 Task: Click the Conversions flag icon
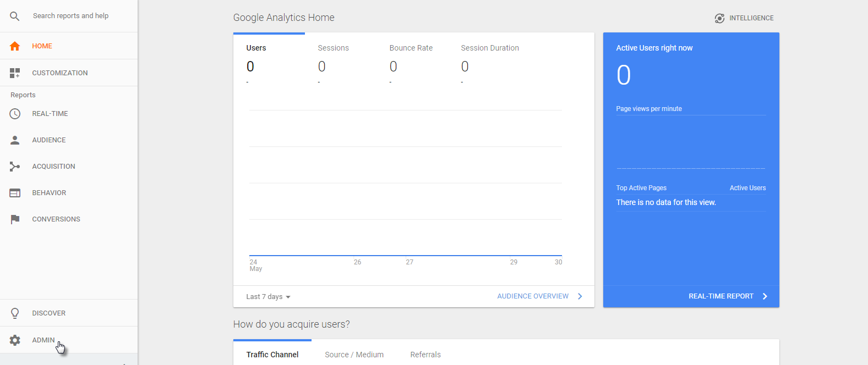[x=15, y=219]
